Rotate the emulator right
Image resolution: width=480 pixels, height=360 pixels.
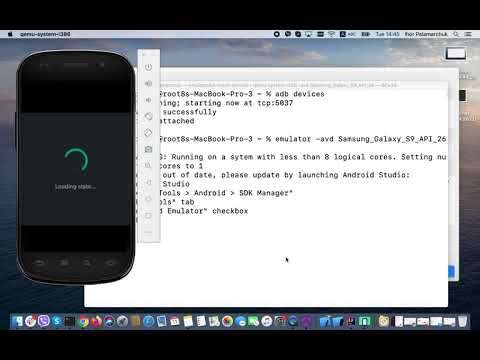coord(148,133)
